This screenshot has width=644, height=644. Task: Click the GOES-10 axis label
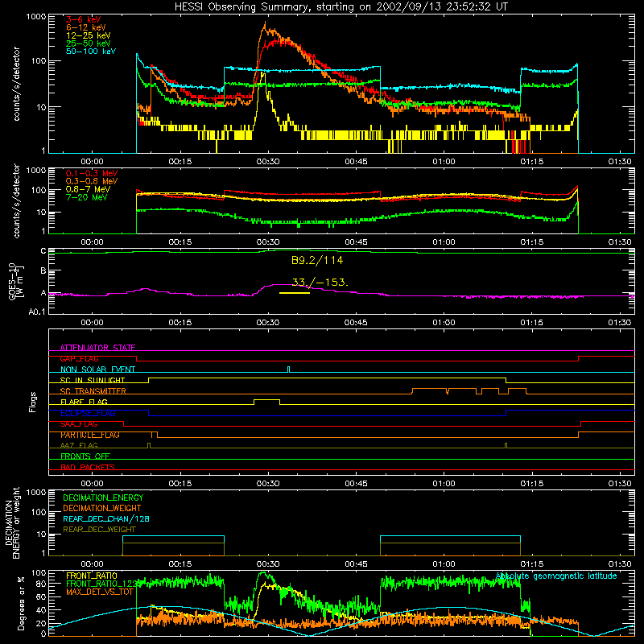pos(16,282)
